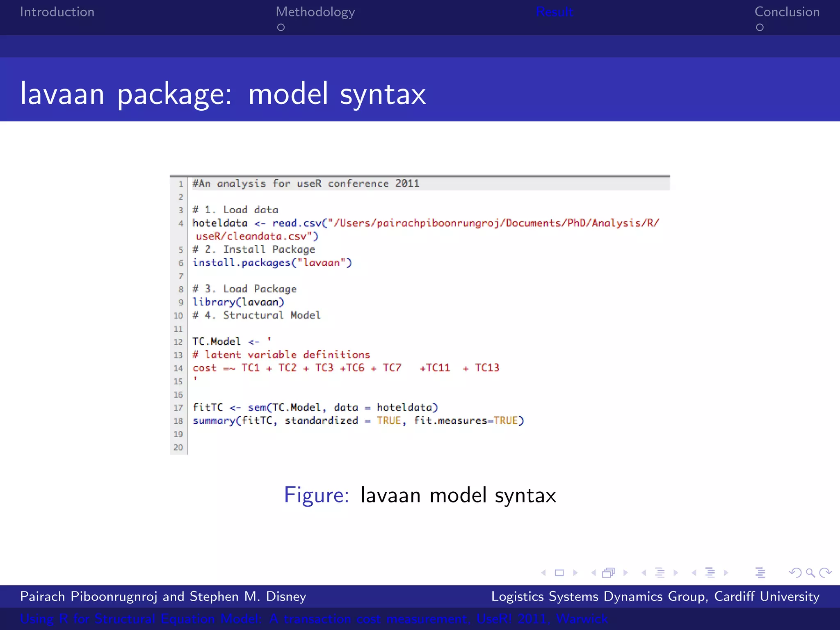Click the search magnifier icon

click(x=810, y=573)
